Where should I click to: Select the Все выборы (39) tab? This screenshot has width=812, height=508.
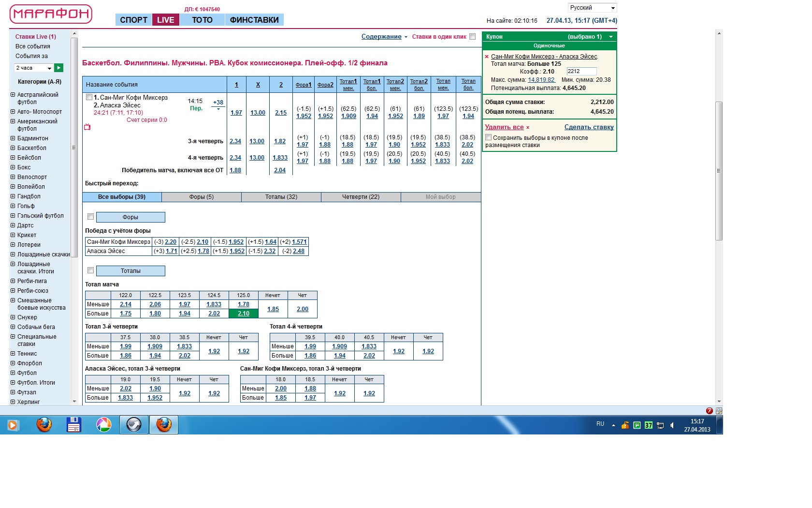coord(122,197)
